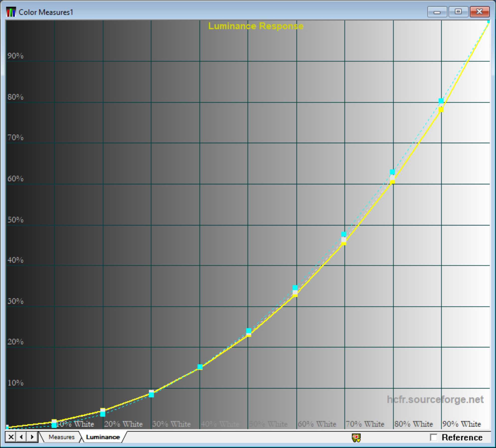Enable the Reference checkbox
The image size is (496, 448).
[434, 438]
